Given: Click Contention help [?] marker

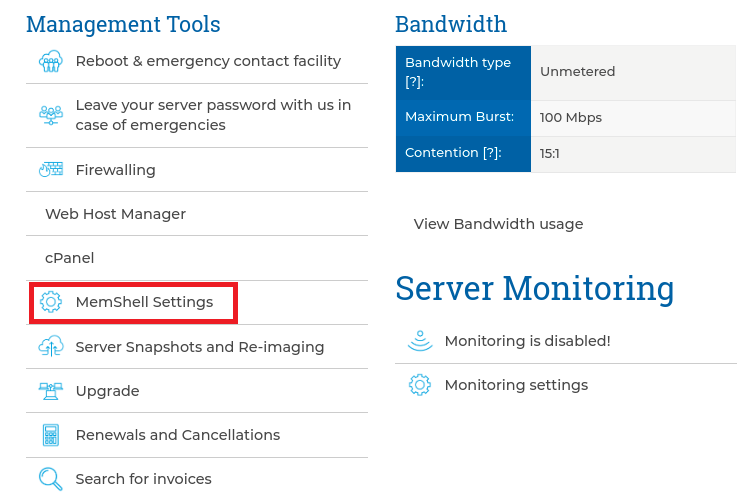Looking at the screenshot, I should (x=492, y=153).
